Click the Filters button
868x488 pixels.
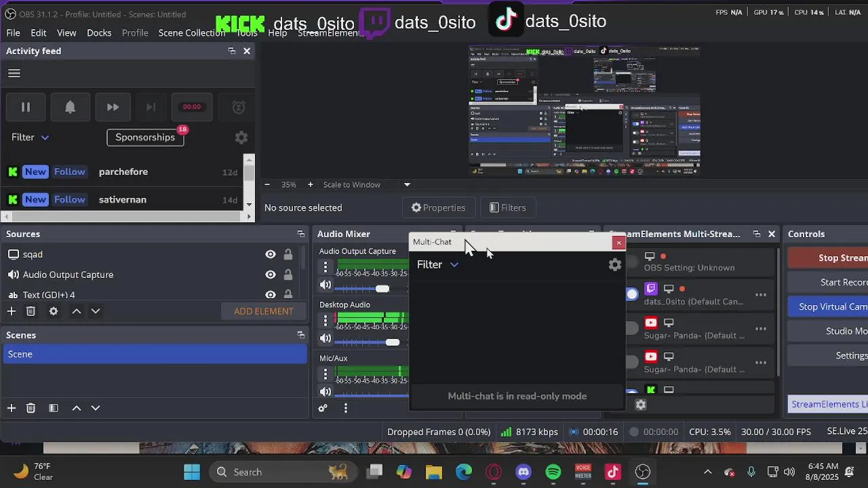pos(508,207)
